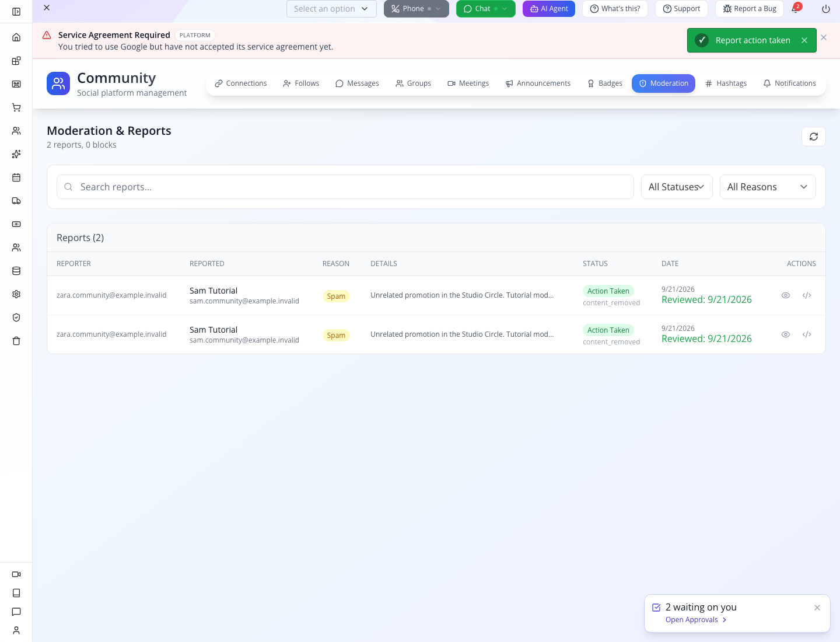Open the book icon in sidebar
Viewport: 840px width, 642px height.
(16, 593)
